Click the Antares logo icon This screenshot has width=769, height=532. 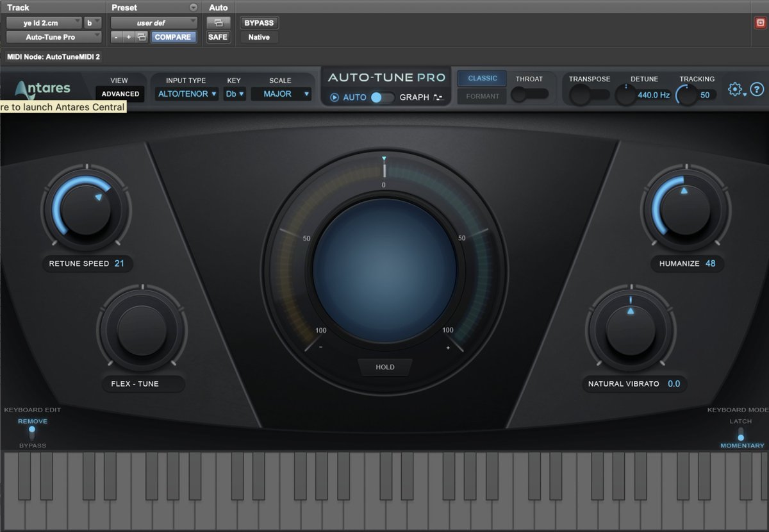click(43, 88)
